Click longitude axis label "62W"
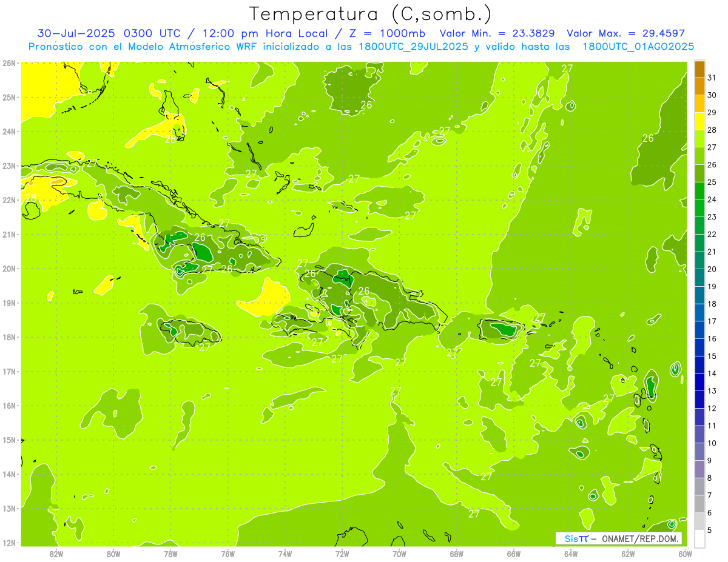728x562 pixels. [x=628, y=554]
